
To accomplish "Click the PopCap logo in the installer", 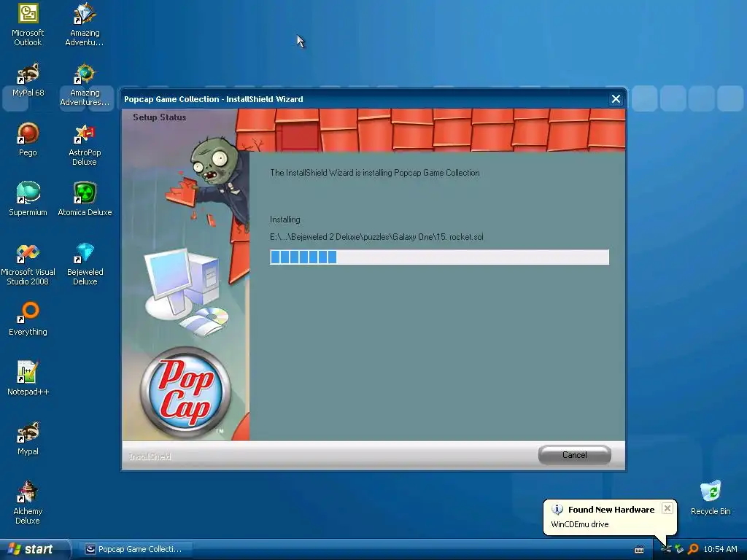I will coord(185,393).
